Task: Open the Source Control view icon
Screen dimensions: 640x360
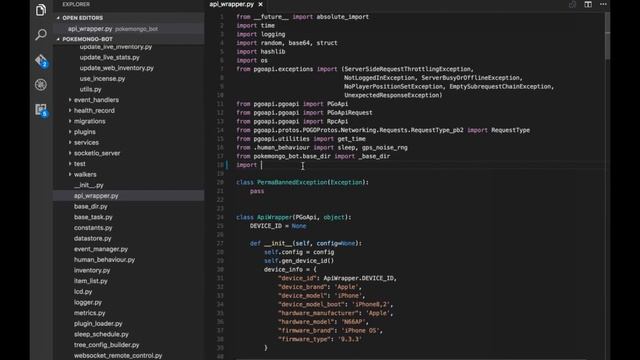Action: pyautogui.click(x=41, y=60)
